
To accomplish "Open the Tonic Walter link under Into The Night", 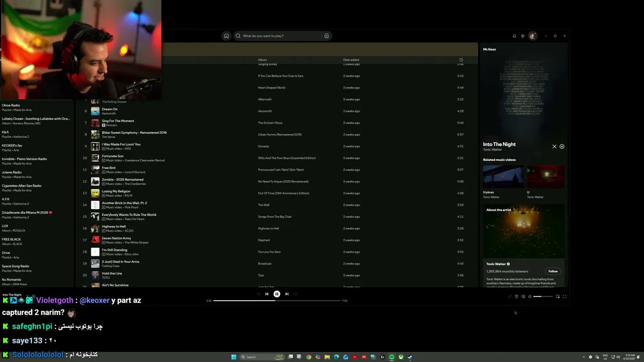I will 493,150.
